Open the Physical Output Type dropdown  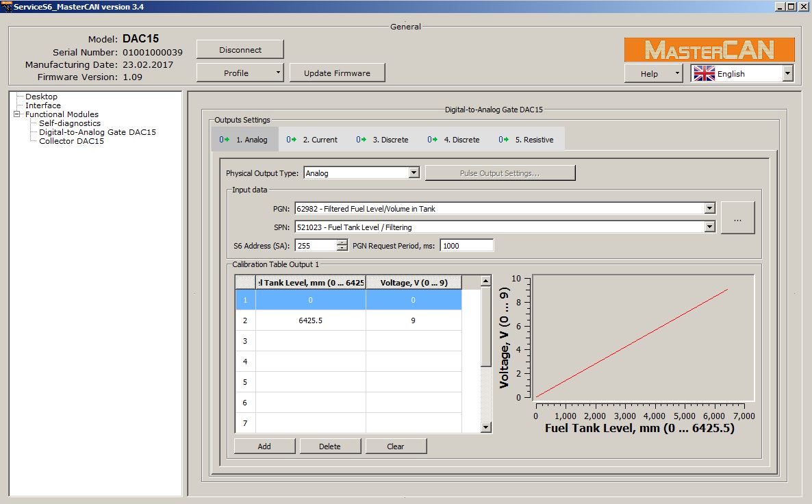tap(414, 173)
